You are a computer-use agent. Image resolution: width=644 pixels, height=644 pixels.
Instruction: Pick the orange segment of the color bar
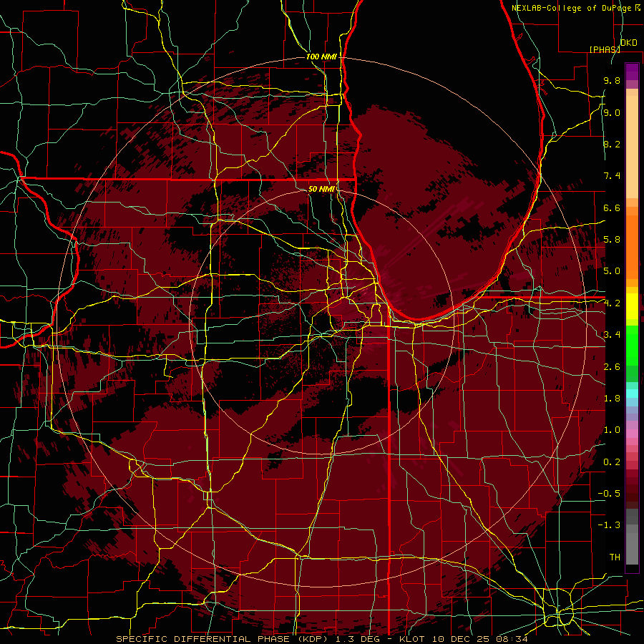pos(632,246)
